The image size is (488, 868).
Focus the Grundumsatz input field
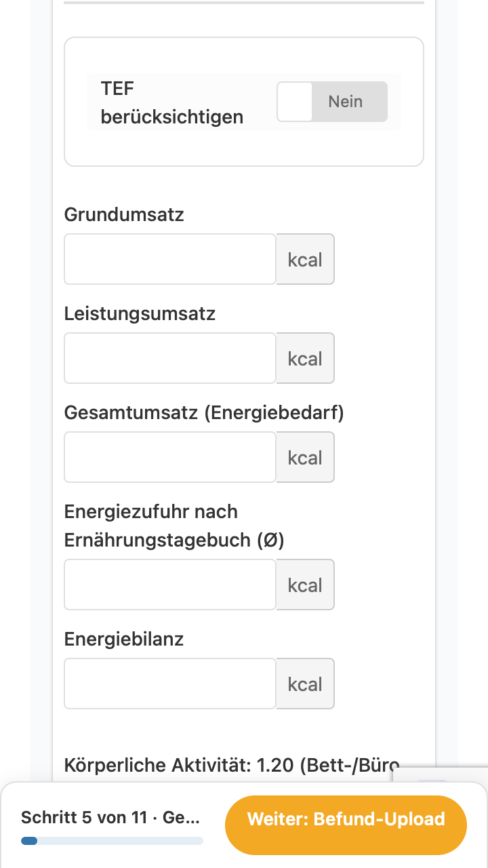(170, 259)
